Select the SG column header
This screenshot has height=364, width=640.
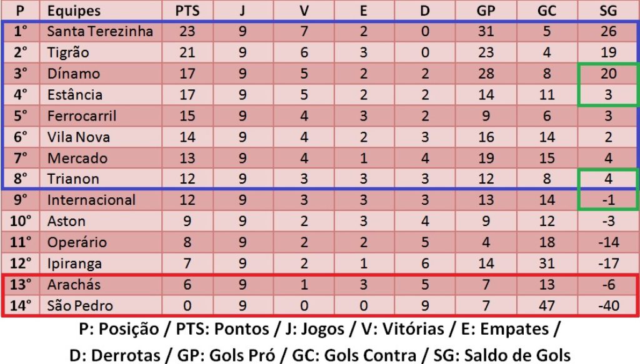pos(608,11)
